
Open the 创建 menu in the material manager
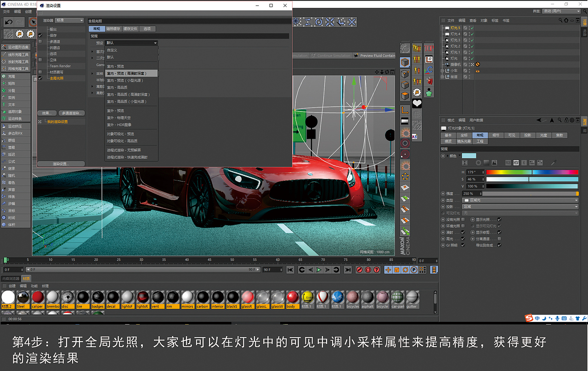click(12, 286)
